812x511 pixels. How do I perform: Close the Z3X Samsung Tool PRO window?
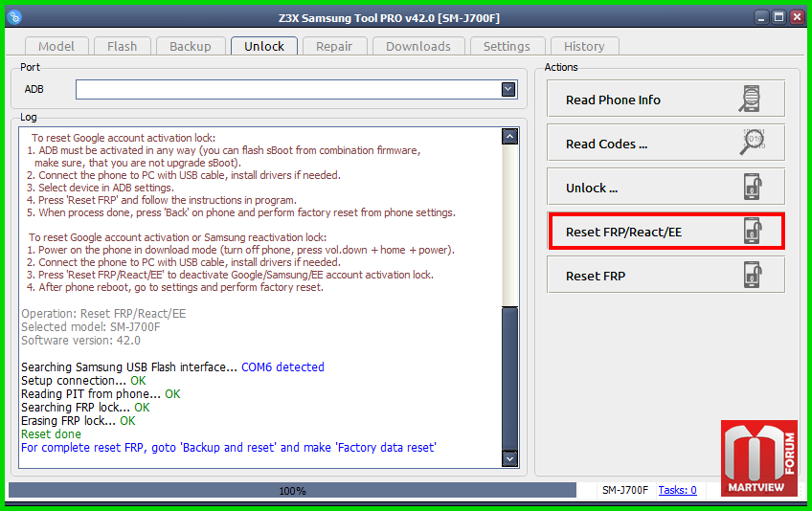[797, 17]
